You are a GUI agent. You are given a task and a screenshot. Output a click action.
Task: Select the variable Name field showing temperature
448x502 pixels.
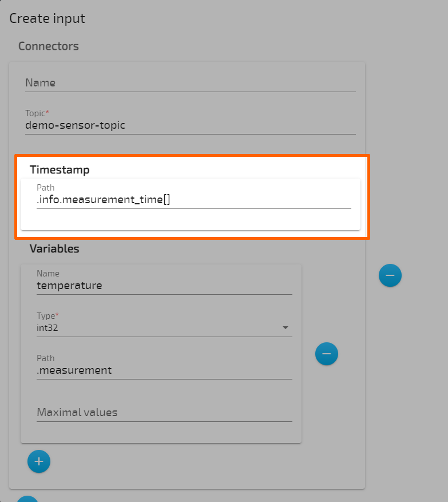click(x=164, y=285)
